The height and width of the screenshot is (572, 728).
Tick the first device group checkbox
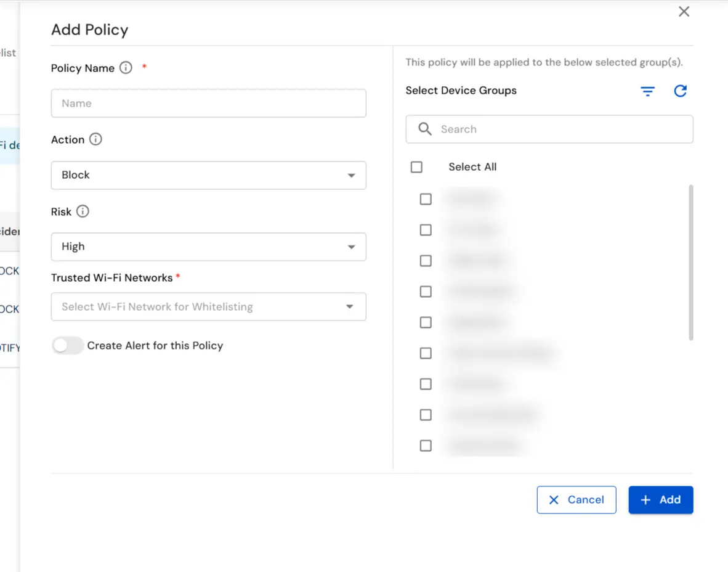pos(425,198)
